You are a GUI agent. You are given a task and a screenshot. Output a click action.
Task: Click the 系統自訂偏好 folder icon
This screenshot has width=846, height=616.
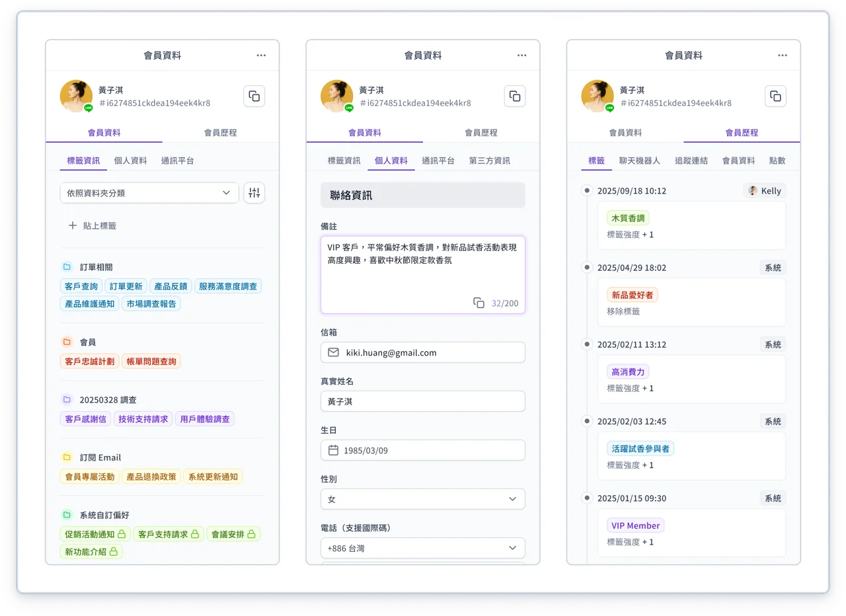coord(67,514)
